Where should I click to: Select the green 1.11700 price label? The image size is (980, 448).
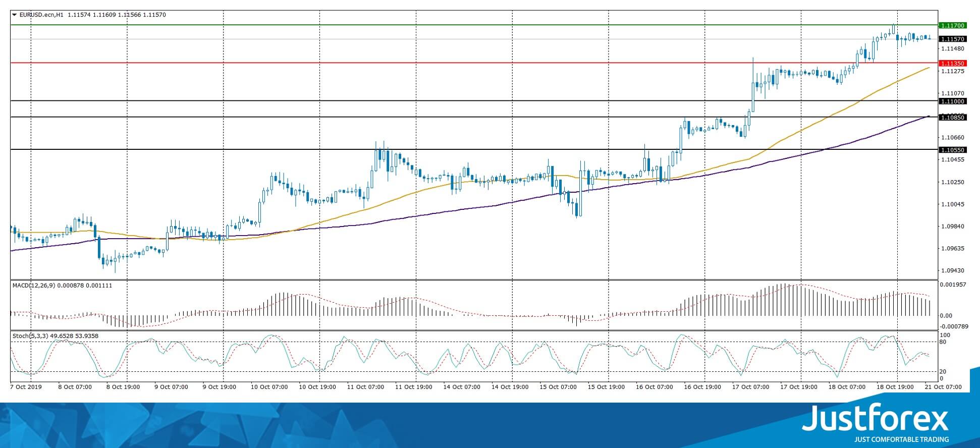click(952, 25)
